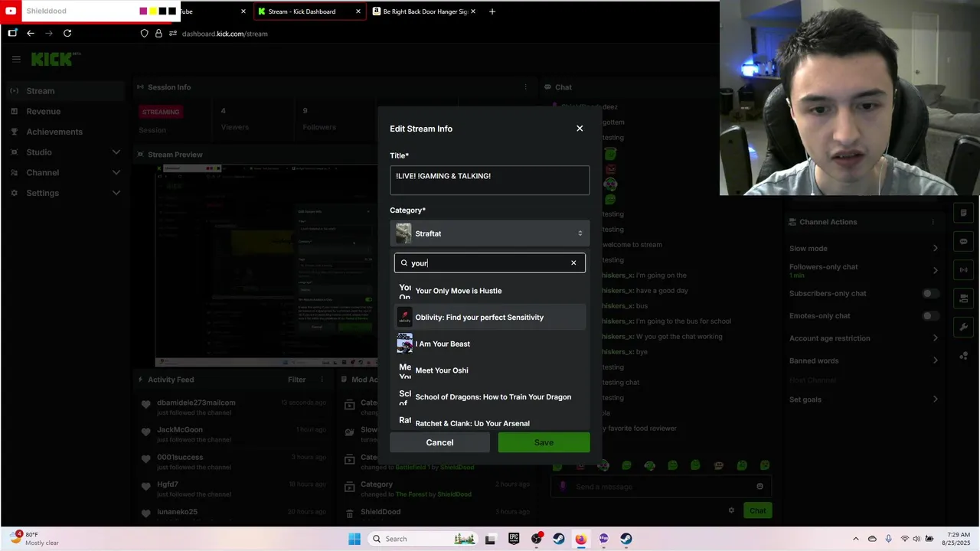Click the chat bubble icon in right rail

964,241
